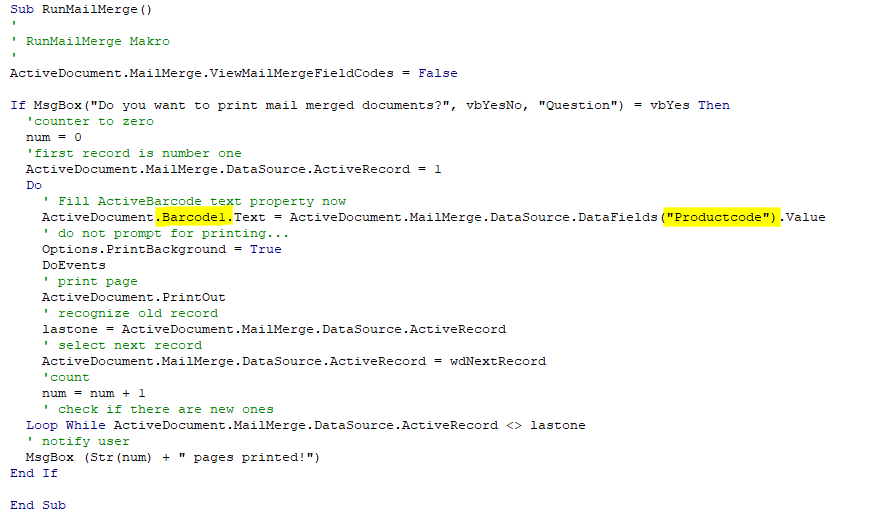
Task: Click the 'num = 0' statement
Action: click(54, 137)
